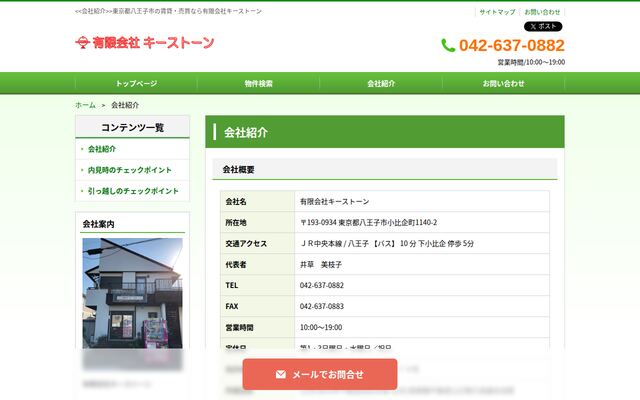
Task: Click the 交通アクセス table label
Action: pos(246,243)
